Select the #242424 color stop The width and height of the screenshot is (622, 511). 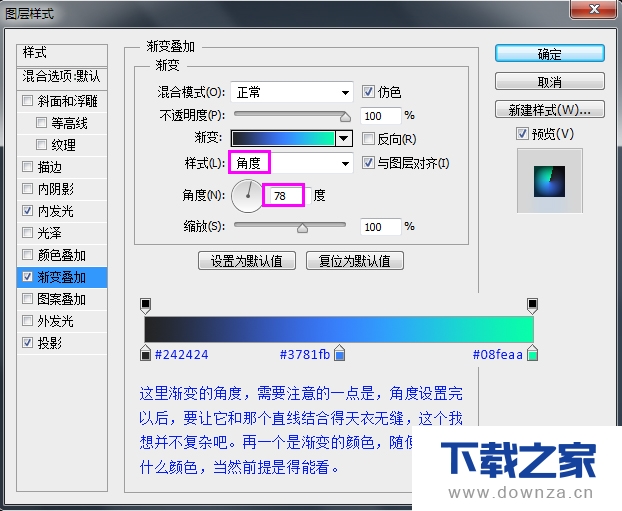tap(146, 353)
